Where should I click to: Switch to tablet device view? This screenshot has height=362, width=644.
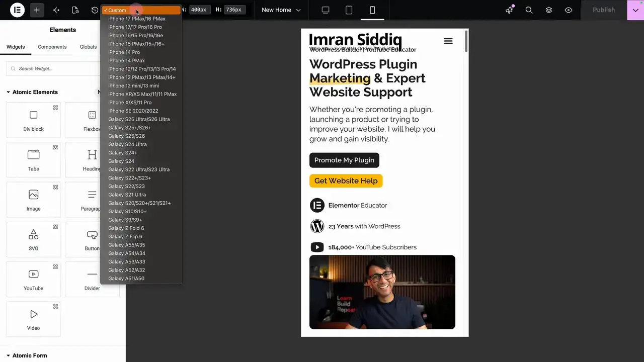point(349,10)
